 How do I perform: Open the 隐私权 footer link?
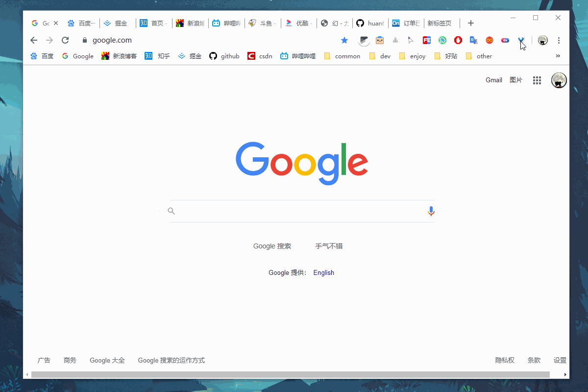(505, 360)
